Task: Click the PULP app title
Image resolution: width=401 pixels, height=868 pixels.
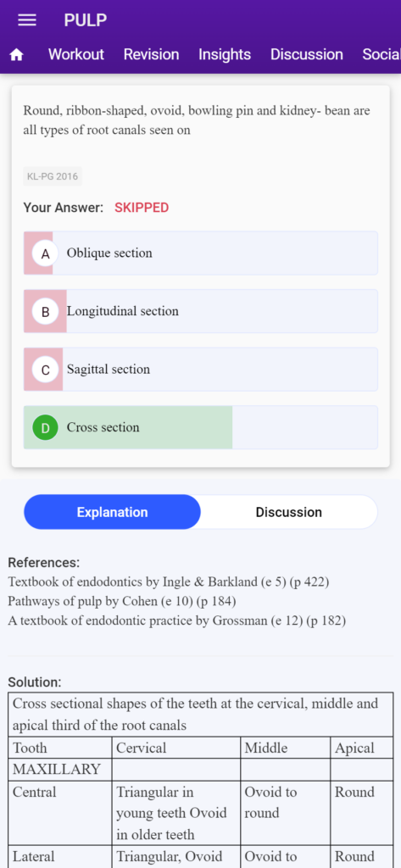Action: pyautogui.click(x=86, y=20)
